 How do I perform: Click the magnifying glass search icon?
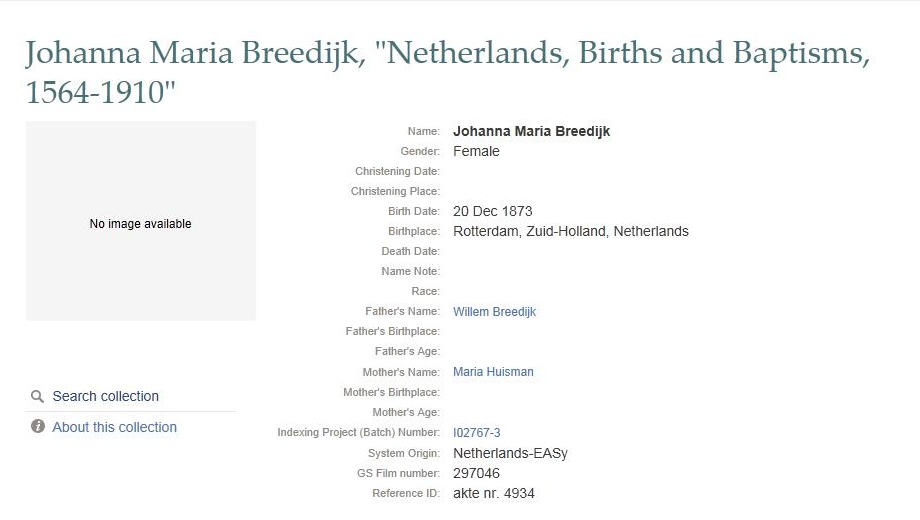click(x=37, y=396)
